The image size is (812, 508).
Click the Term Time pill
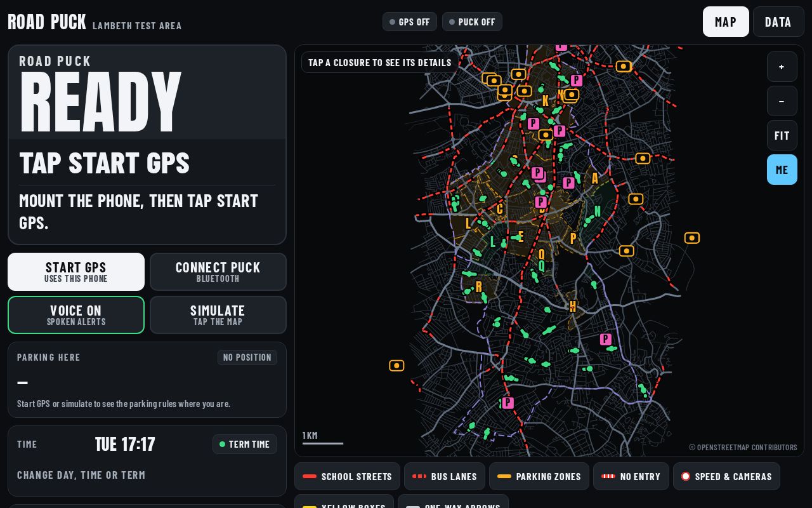click(x=245, y=444)
